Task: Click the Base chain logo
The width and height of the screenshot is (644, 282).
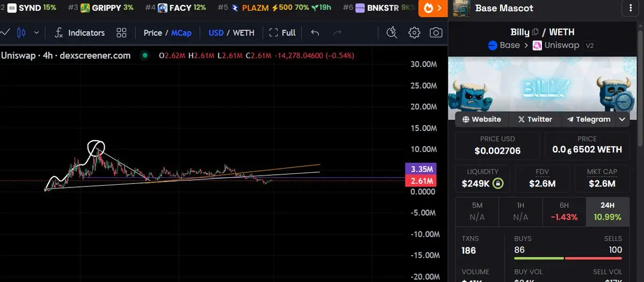Action: pos(492,45)
